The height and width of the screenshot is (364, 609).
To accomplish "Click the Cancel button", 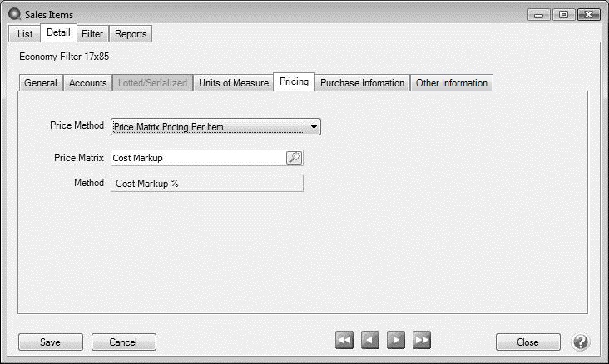I will point(123,342).
